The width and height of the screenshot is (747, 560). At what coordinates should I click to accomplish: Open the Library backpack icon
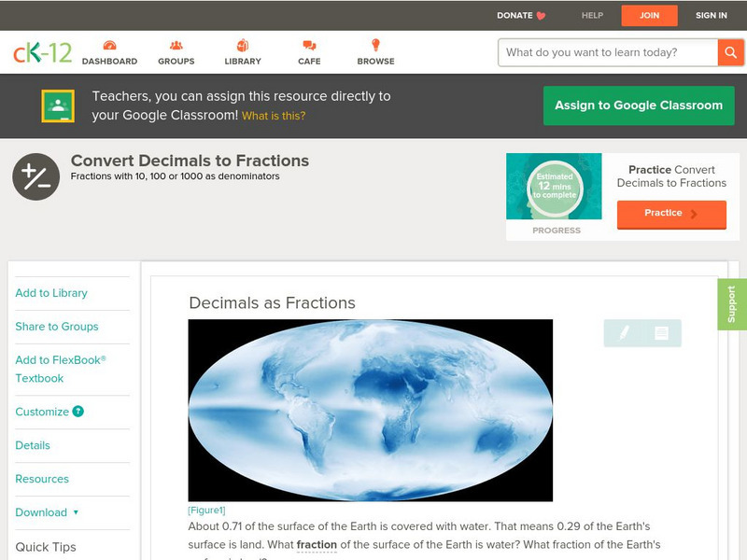tap(243, 45)
